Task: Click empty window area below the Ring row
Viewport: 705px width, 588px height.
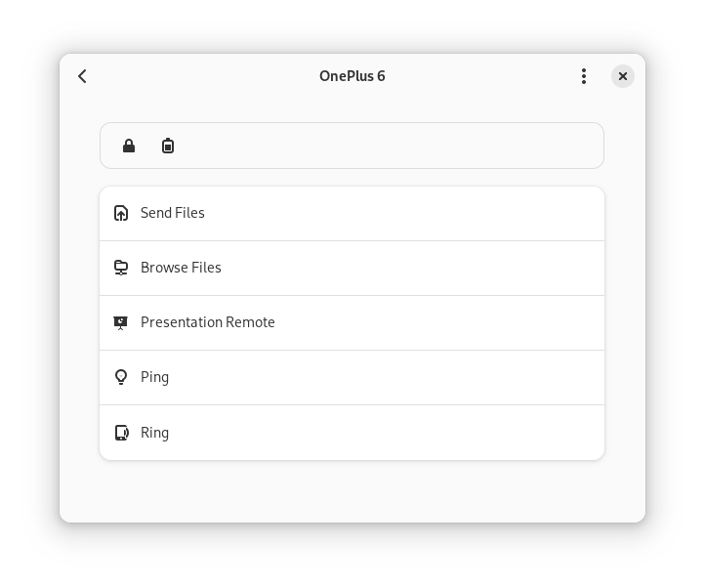Action: click(352, 490)
